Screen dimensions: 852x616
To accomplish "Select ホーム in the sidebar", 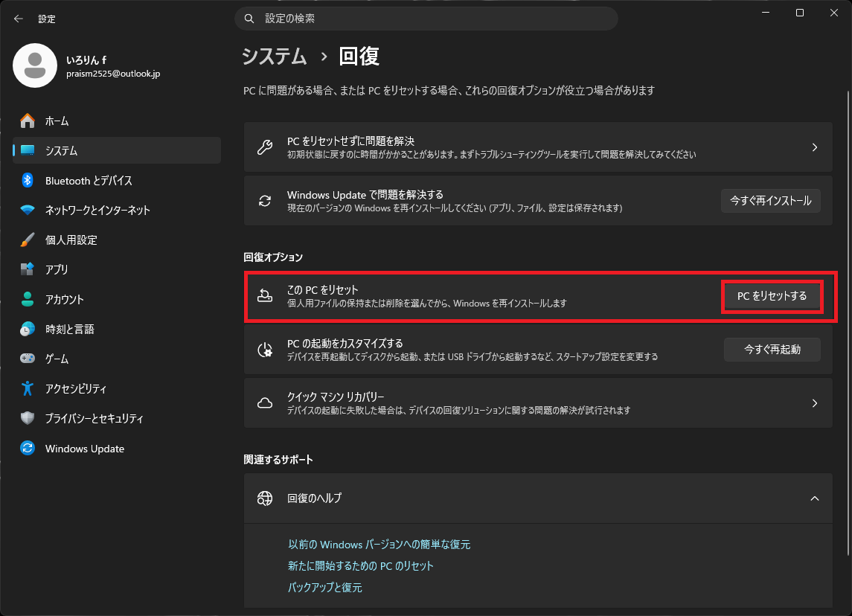I will [x=116, y=121].
